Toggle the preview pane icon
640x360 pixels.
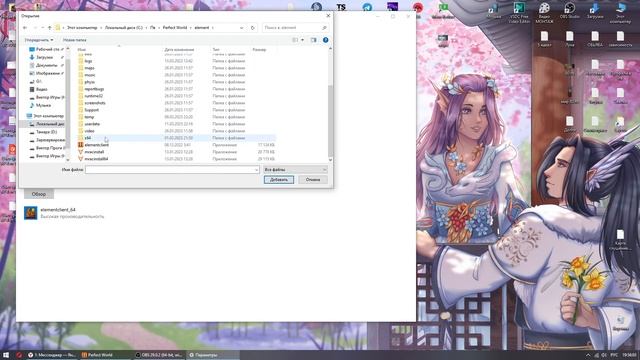[313, 40]
